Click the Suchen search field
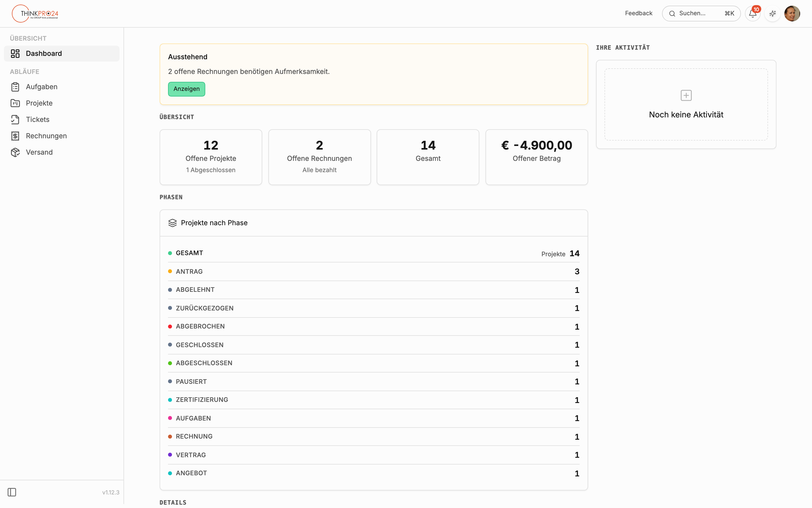The height and width of the screenshot is (508, 812). 701,14
